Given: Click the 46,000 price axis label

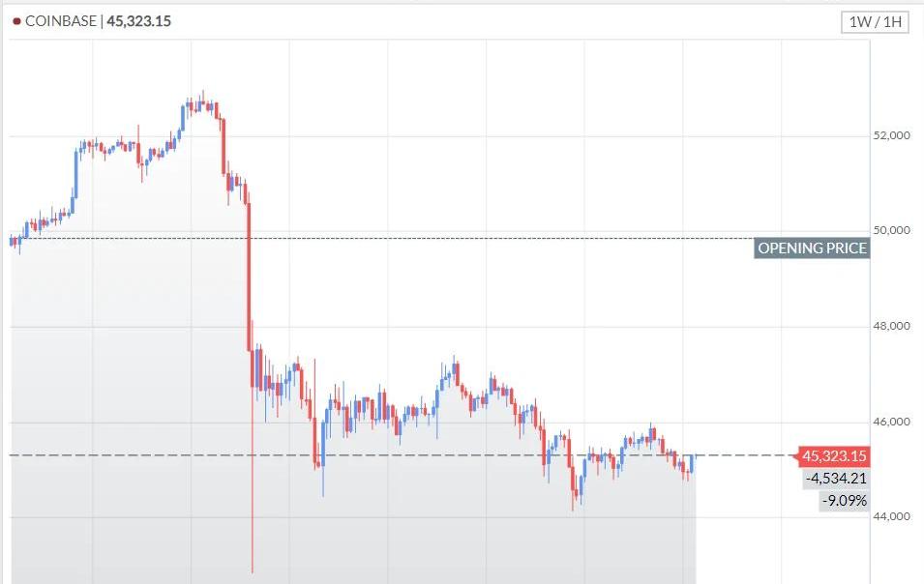Looking at the screenshot, I should (x=891, y=422).
